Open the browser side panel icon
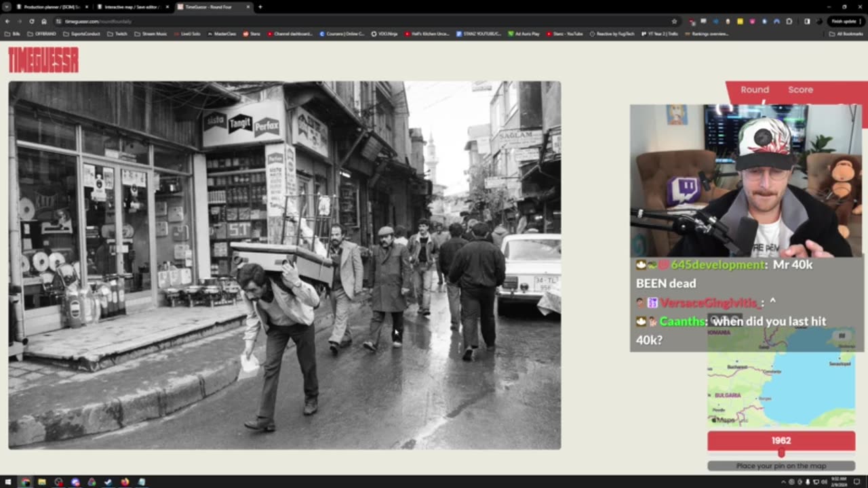Screen dimensions: 868x488 pos(807,22)
